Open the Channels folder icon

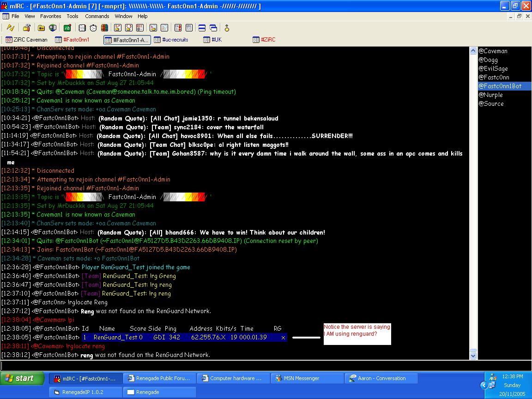click(x=42, y=28)
